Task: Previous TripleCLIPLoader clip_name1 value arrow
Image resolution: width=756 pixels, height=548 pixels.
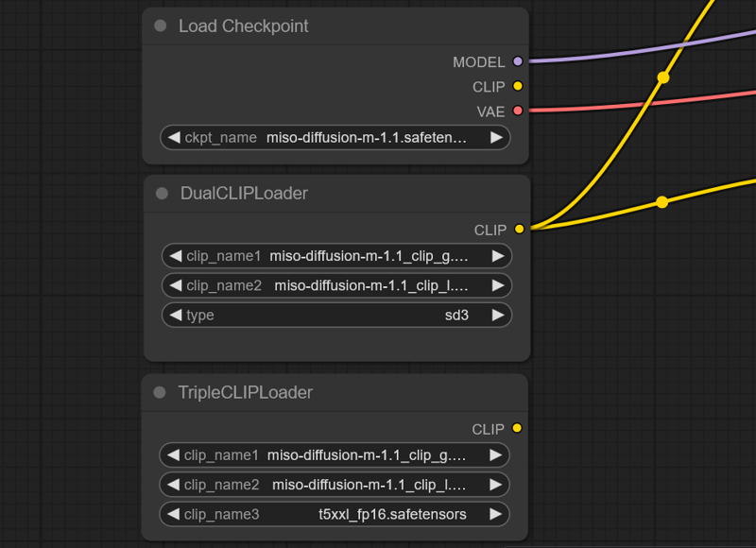Action: coord(173,455)
